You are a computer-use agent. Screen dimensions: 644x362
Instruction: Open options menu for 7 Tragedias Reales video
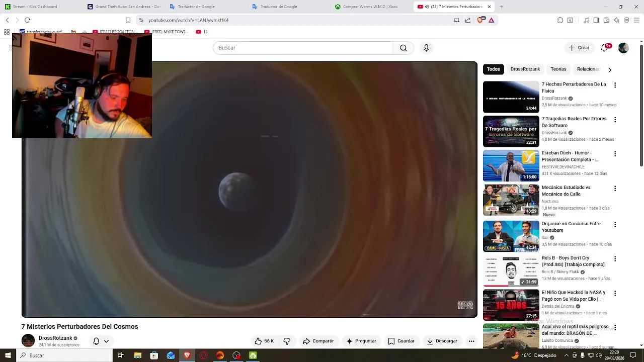click(x=615, y=120)
